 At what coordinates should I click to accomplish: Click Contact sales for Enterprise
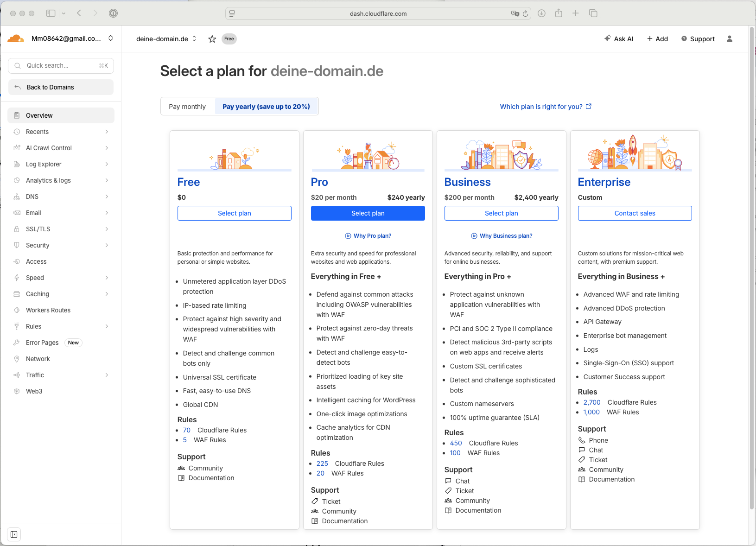[x=635, y=213]
